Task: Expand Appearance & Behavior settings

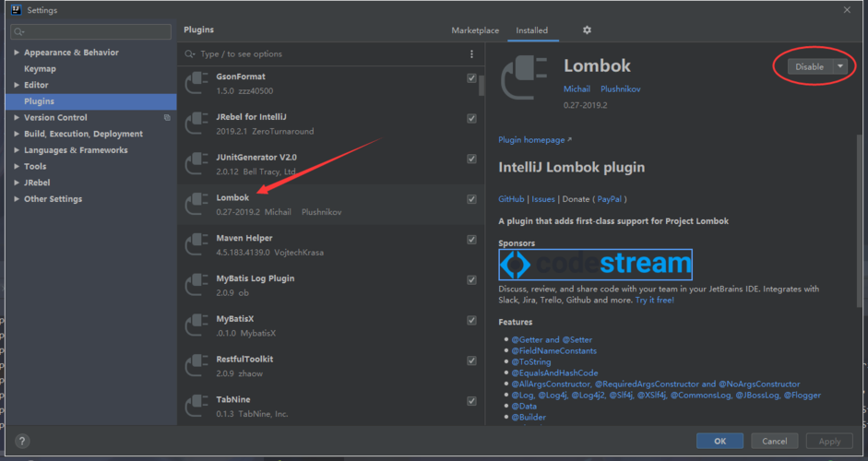Action: point(17,52)
